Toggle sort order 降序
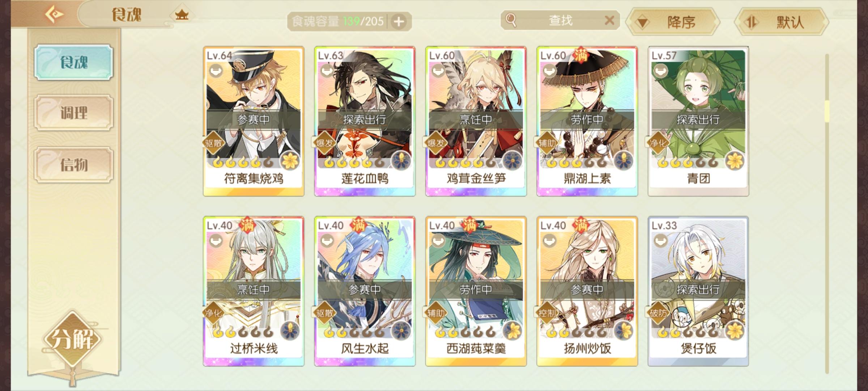Image resolution: width=868 pixels, height=391 pixels. 673,22
